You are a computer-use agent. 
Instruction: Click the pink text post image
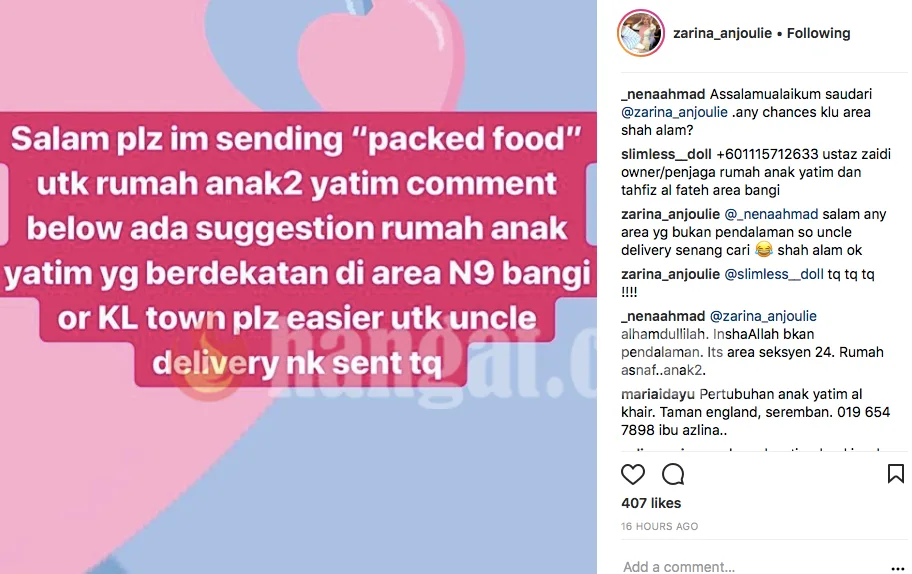298,287
